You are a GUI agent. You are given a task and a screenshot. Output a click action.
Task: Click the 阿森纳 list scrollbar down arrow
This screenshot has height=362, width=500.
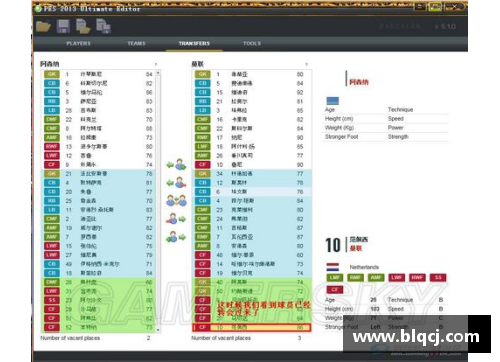coord(158,330)
